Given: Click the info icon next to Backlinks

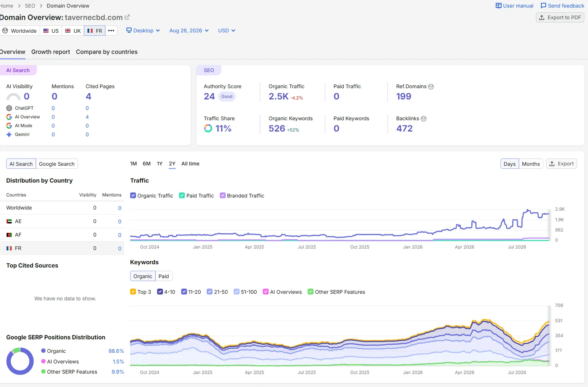Looking at the screenshot, I should point(424,119).
